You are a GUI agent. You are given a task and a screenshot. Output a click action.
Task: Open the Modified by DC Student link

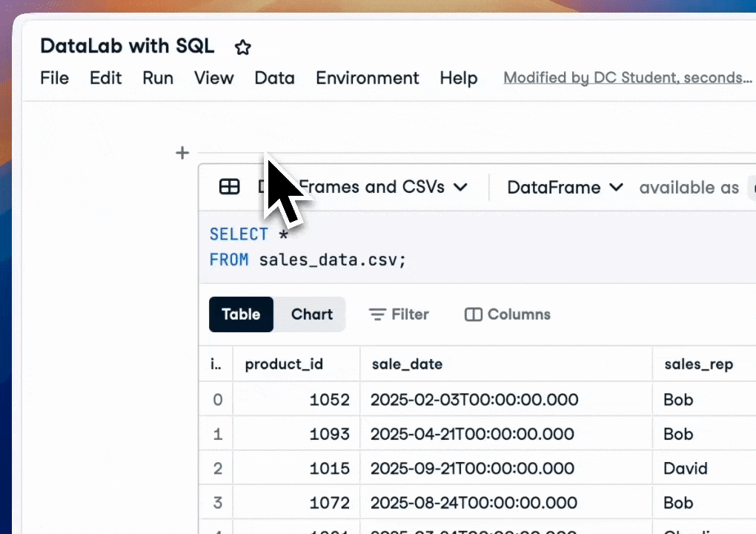628,78
